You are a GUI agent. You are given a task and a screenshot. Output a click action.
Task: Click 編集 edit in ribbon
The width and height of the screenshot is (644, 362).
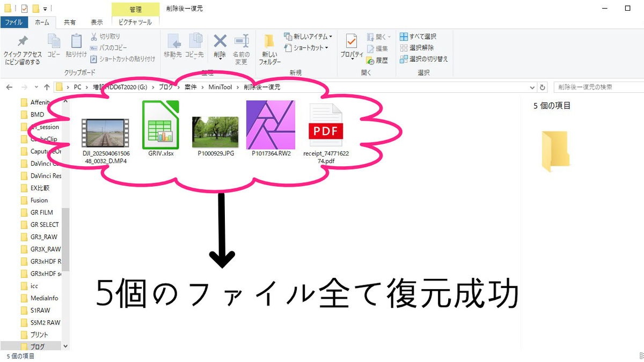[378, 48]
